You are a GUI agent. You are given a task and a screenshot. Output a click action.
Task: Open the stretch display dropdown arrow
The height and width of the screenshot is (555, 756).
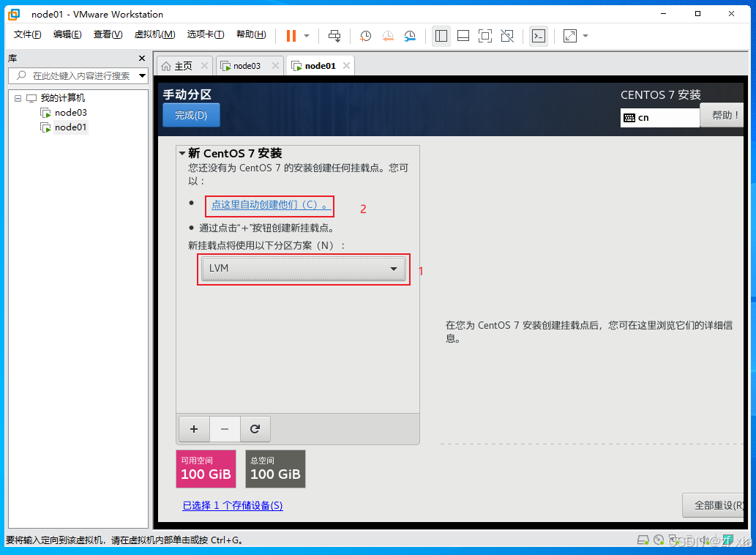coord(585,36)
